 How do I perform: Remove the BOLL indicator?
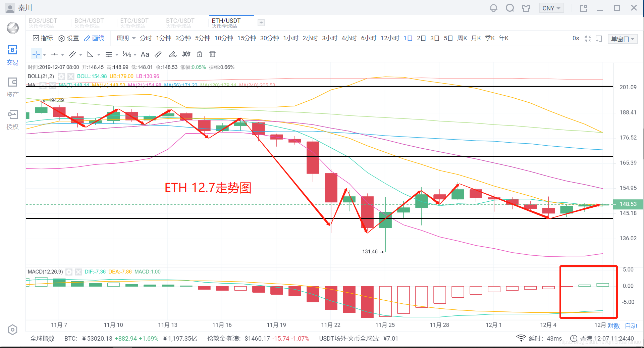[70, 77]
